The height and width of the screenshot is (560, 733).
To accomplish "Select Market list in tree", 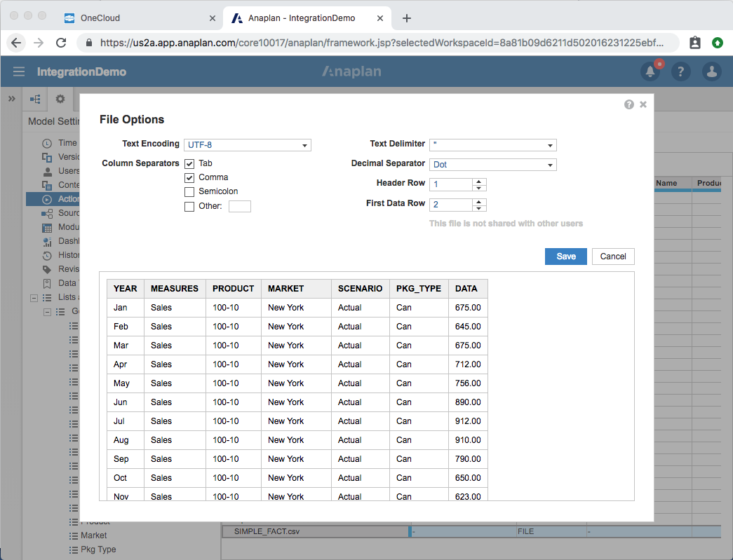I will click(x=93, y=535).
